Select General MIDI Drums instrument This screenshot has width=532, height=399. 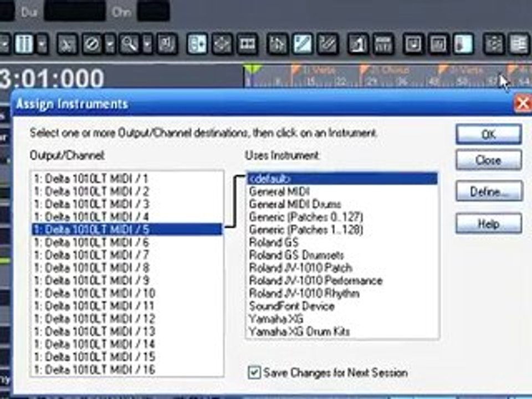click(295, 204)
